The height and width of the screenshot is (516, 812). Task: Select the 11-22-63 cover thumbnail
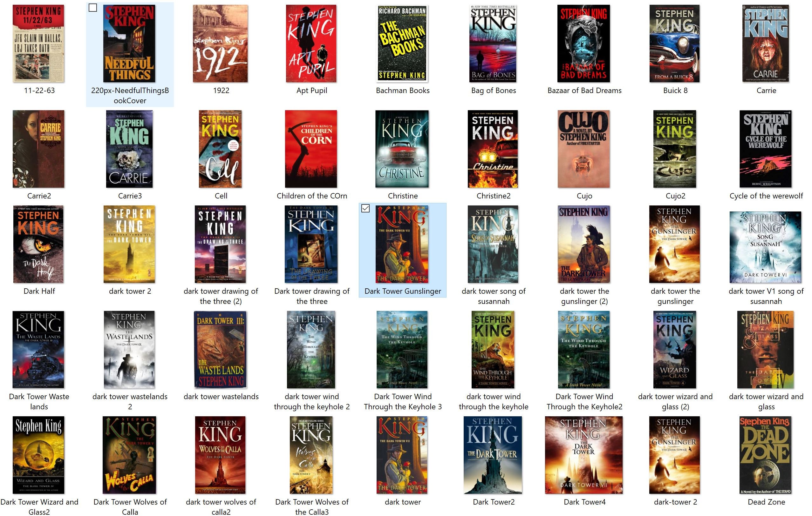(x=39, y=44)
